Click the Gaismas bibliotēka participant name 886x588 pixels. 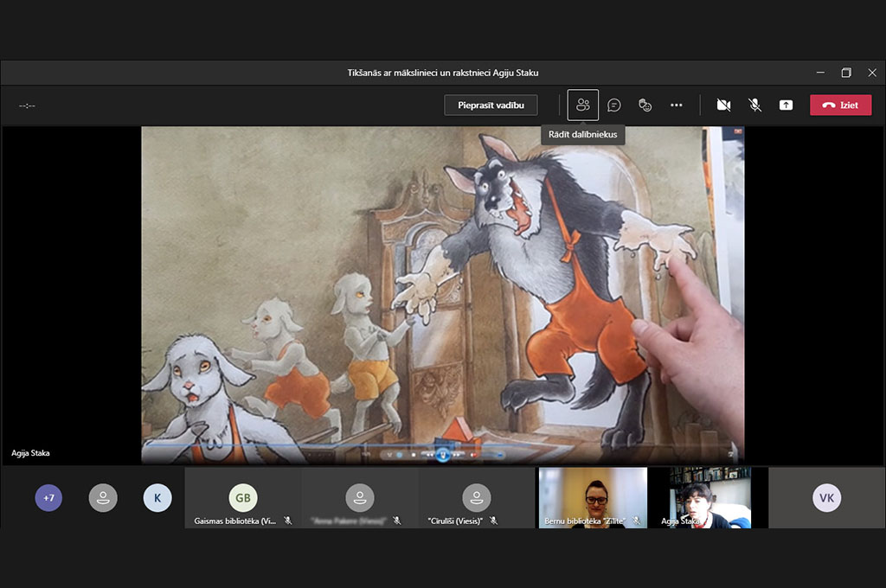tap(235, 521)
